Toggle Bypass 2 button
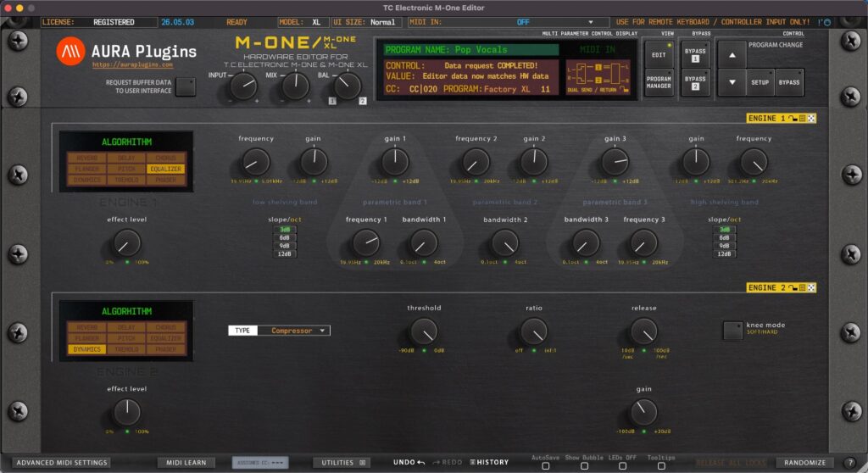 (695, 82)
